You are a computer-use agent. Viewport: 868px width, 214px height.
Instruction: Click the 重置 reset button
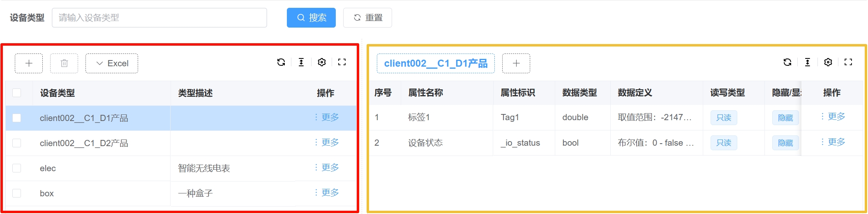click(367, 18)
